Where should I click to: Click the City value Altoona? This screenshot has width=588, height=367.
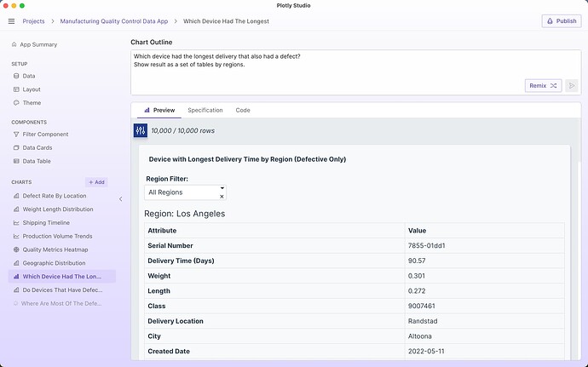(419, 336)
